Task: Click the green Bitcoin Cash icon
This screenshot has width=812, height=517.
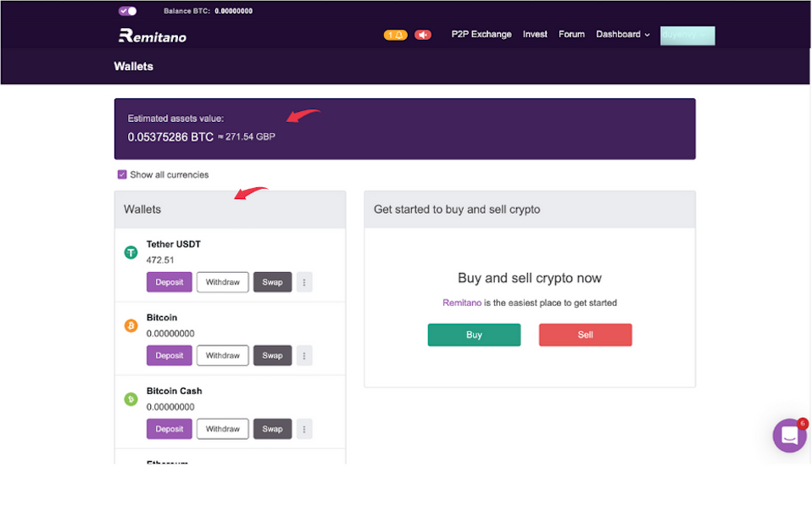Action: click(x=131, y=399)
